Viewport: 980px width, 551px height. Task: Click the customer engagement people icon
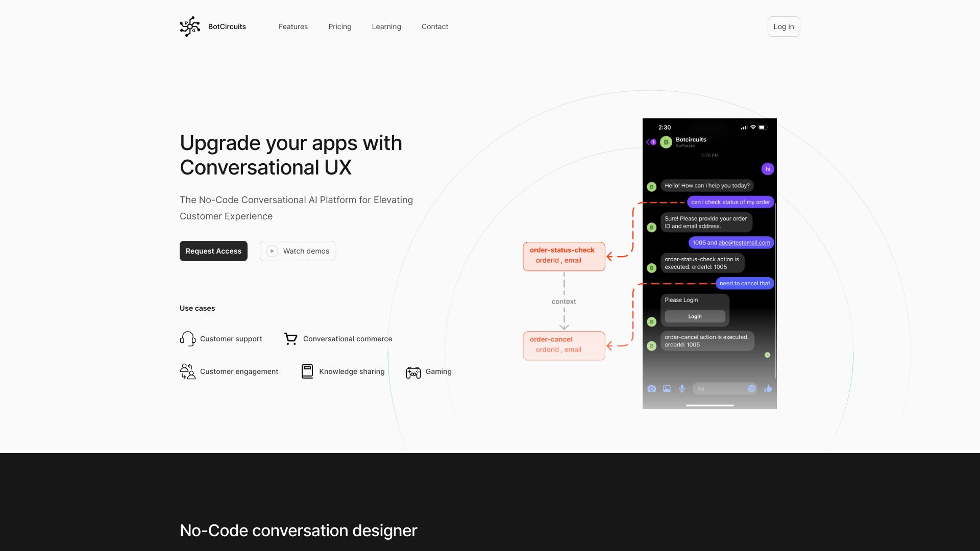click(x=187, y=371)
